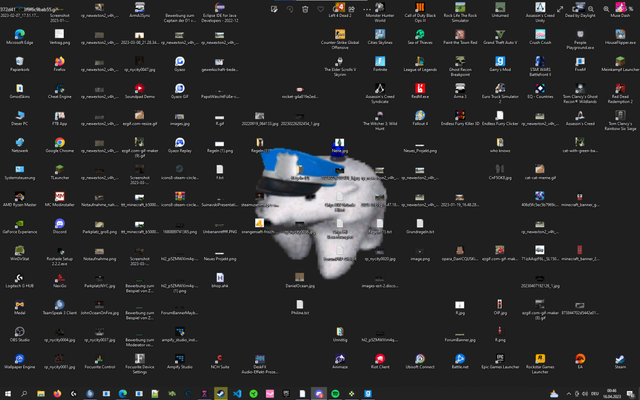
Task: Select the Rockstar Games Launcher icon
Action: 540,364
